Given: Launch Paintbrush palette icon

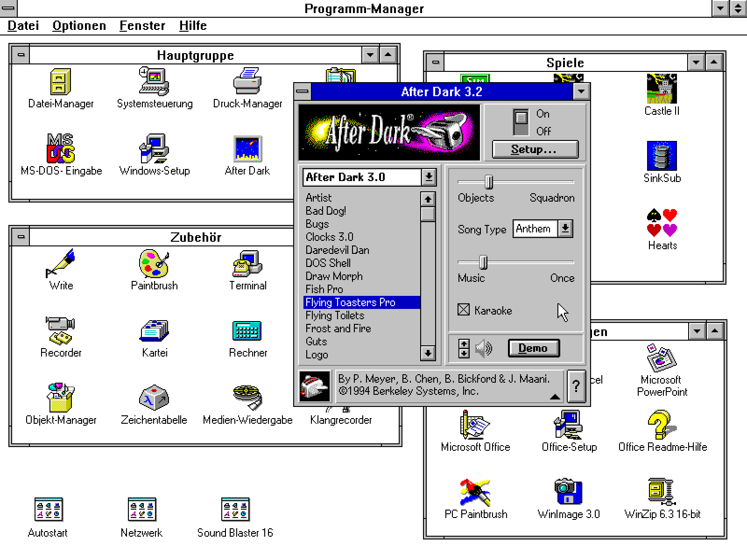Looking at the screenshot, I should (x=154, y=263).
